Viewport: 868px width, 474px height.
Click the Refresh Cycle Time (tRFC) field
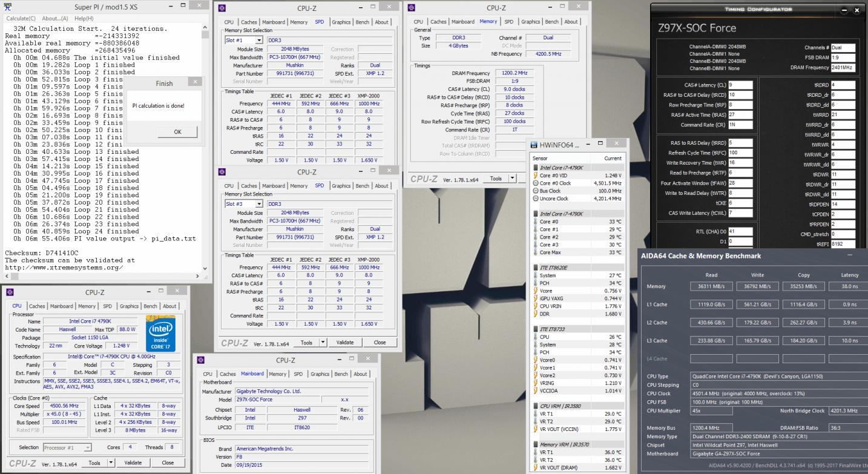(x=740, y=153)
